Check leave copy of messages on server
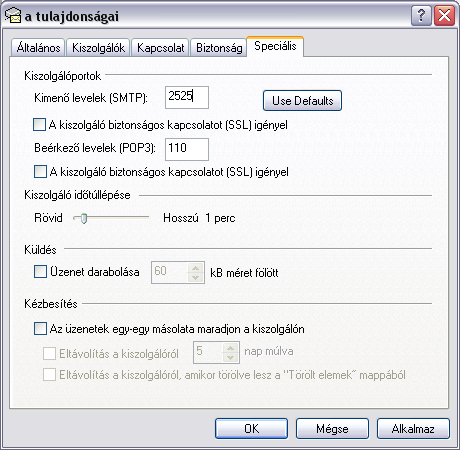The width and height of the screenshot is (460, 450). click(40, 329)
